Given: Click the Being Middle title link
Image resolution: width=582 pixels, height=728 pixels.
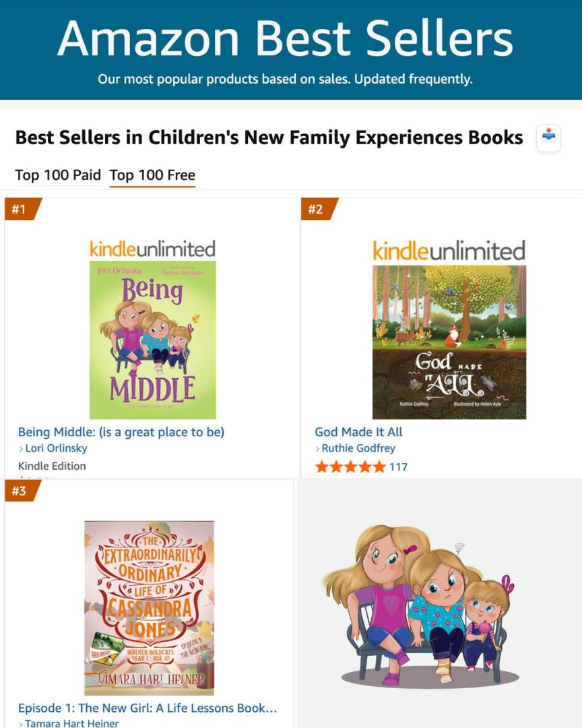Looking at the screenshot, I should click(121, 432).
